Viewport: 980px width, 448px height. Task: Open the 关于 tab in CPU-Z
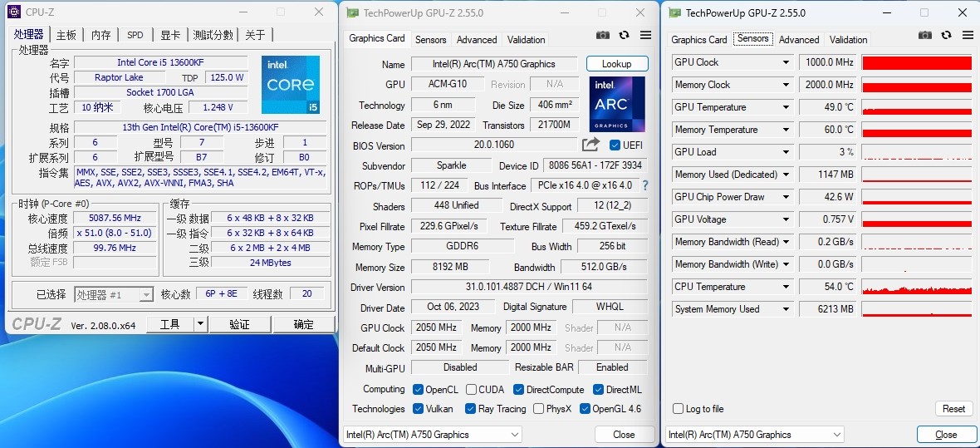[x=255, y=35]
